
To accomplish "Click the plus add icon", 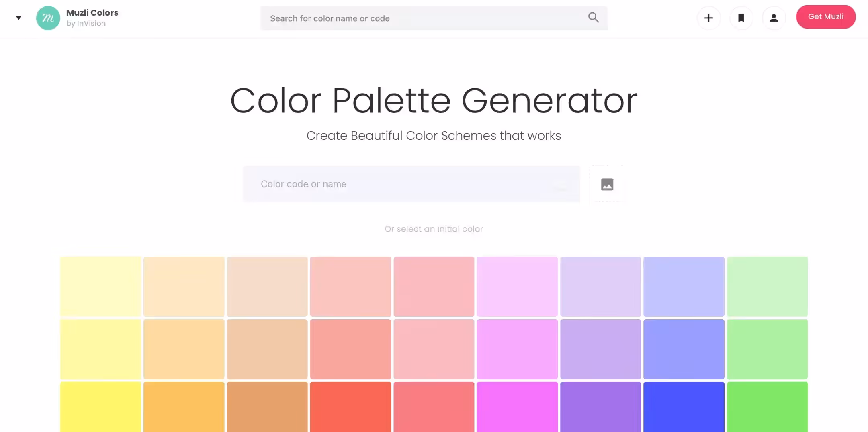I will [708, 18].
